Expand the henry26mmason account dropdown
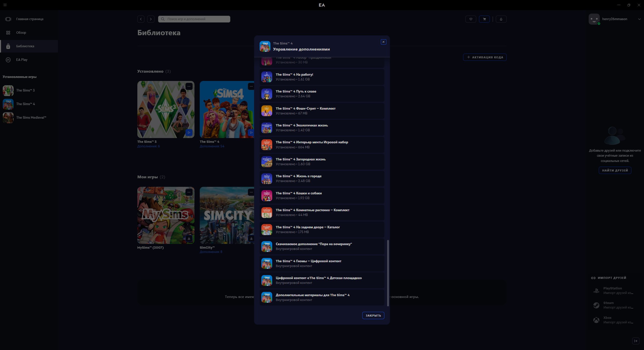The image size is (644, 350). (x=639, y=19)
